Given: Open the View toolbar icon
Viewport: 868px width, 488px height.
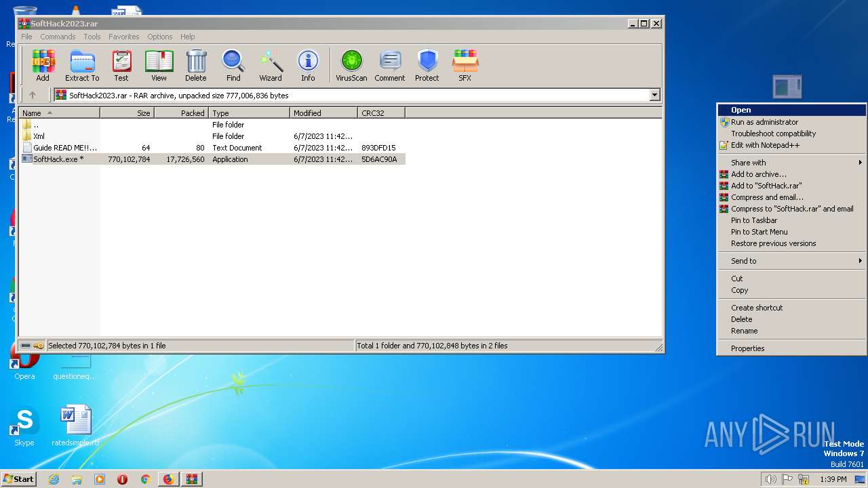Looking at the screenshot, I should pyautogui.click(x=159, y=66).
